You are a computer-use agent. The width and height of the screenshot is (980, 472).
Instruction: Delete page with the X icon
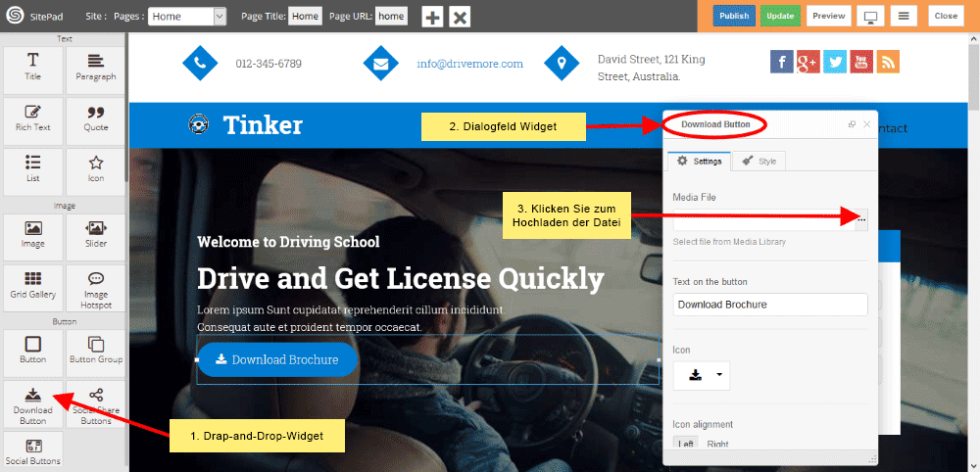[x=460, y=17]
